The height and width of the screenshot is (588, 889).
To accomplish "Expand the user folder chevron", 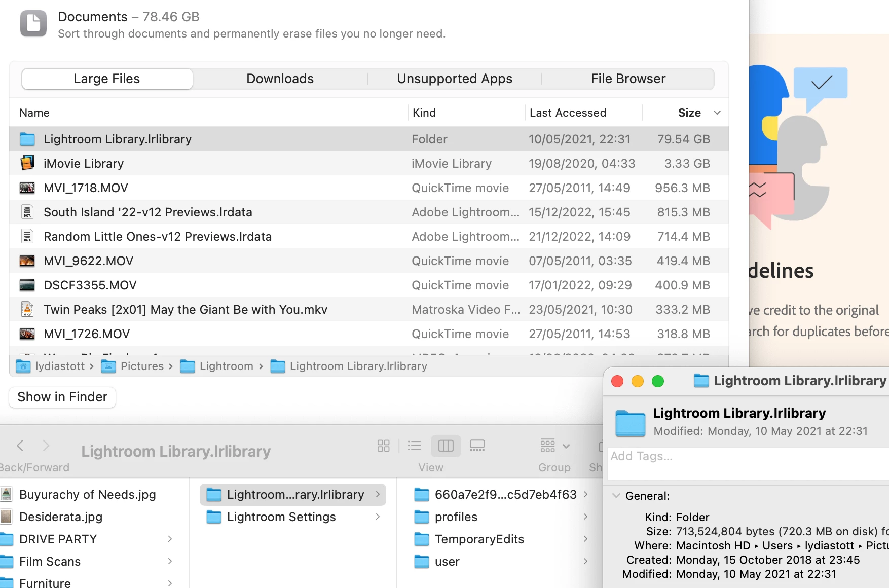I will [585, 561].
